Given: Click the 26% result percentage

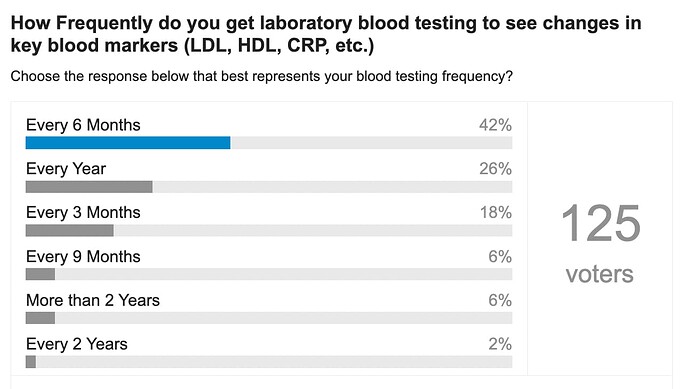Looking at the screenshot, I should 495,169.
